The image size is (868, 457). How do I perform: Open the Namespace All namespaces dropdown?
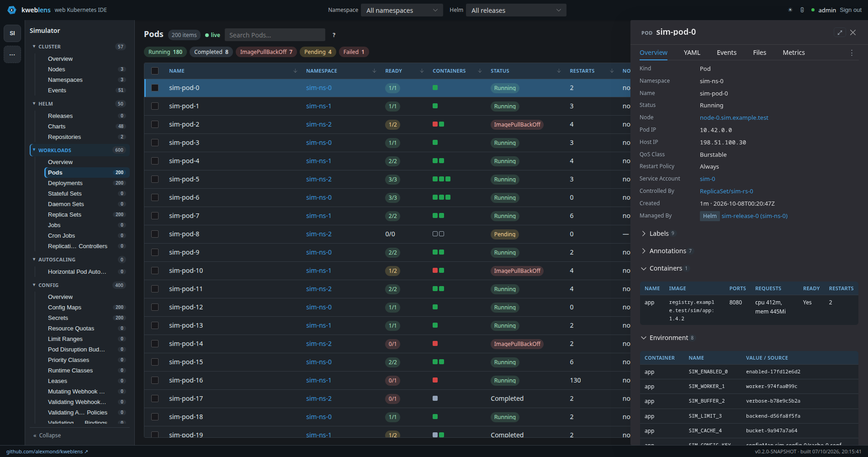[402, 10]
